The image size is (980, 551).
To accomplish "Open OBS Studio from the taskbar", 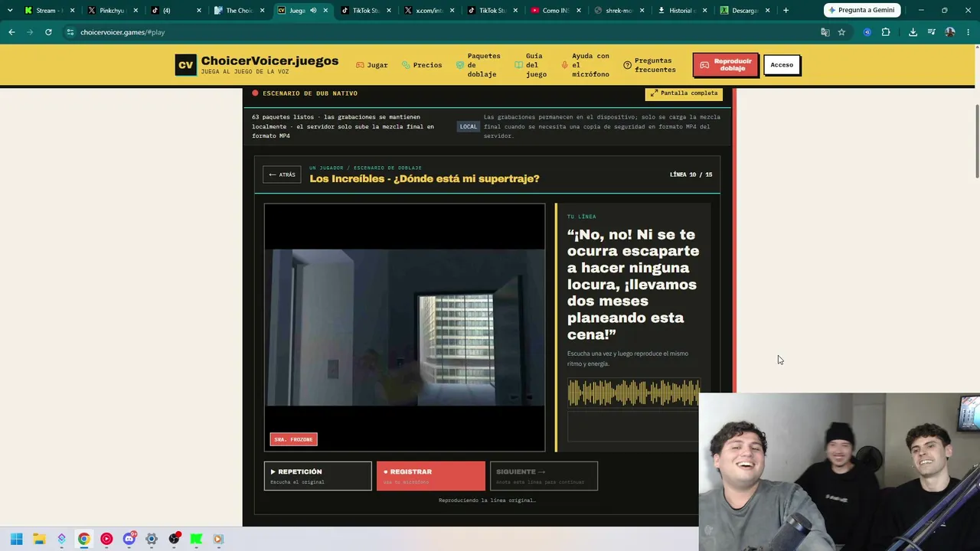I will pos(174,539).
